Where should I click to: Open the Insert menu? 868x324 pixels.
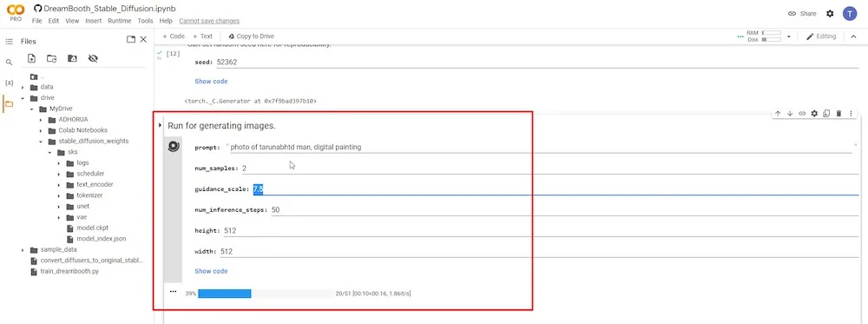point(94,21)
